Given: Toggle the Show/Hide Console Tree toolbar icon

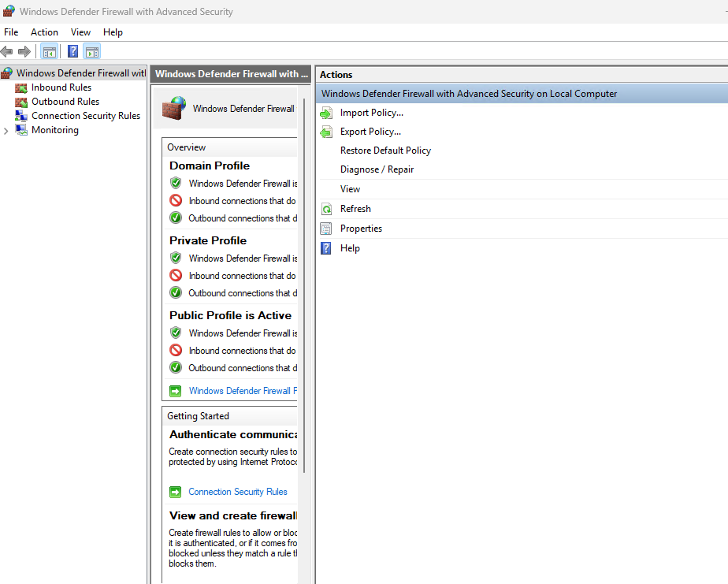Looking at the screenshot, I should (x=49, y=51).
